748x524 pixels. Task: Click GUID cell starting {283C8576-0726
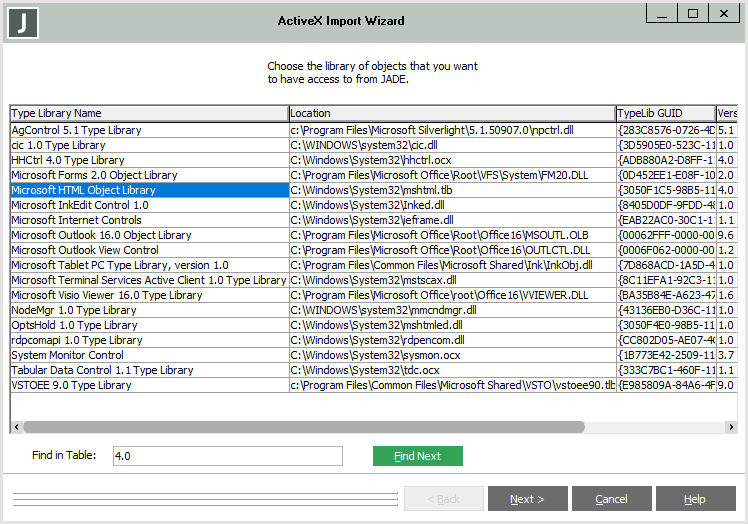[x=666, y=130]
